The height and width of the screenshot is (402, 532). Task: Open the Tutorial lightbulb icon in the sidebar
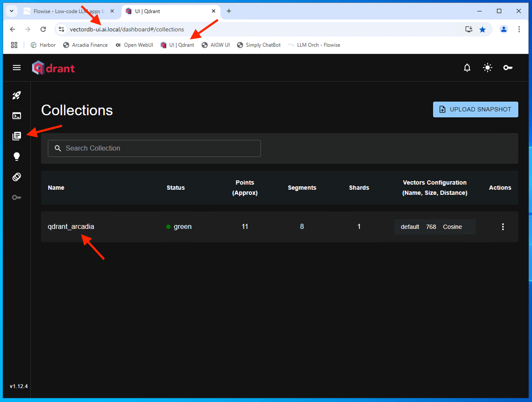(x=17, y=156)
